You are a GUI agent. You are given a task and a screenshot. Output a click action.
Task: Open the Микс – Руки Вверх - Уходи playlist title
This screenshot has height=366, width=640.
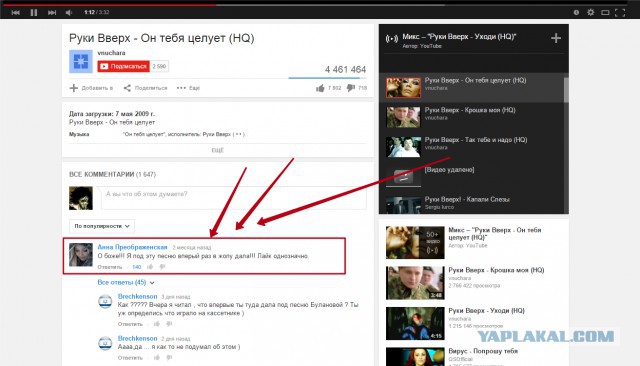(x=459, y=36)
